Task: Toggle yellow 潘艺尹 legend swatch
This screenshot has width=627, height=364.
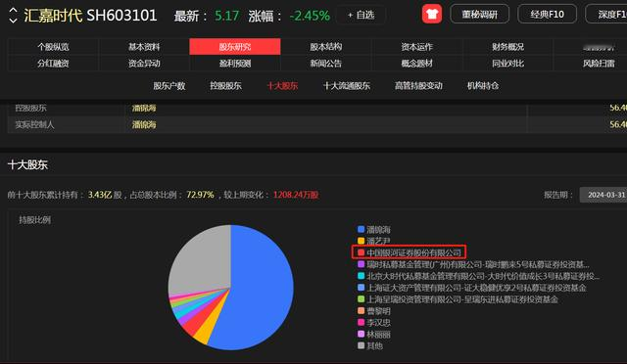Action: [x=362, y=241]
